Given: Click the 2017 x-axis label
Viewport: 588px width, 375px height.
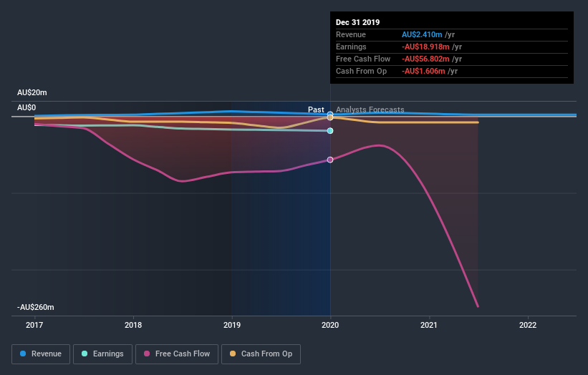Looking at the screenshot, I should [x=34, y=325].
